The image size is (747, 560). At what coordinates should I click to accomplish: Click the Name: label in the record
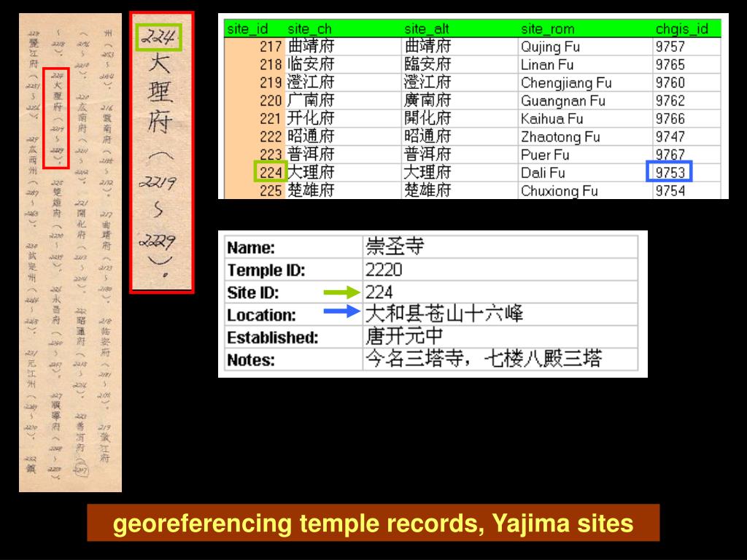tap(251, 248)
